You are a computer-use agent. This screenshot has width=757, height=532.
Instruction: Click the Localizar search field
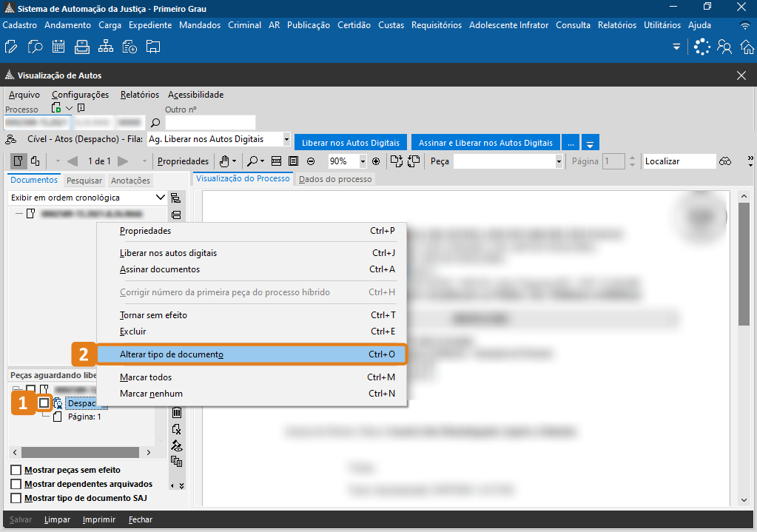pos(678,161)
